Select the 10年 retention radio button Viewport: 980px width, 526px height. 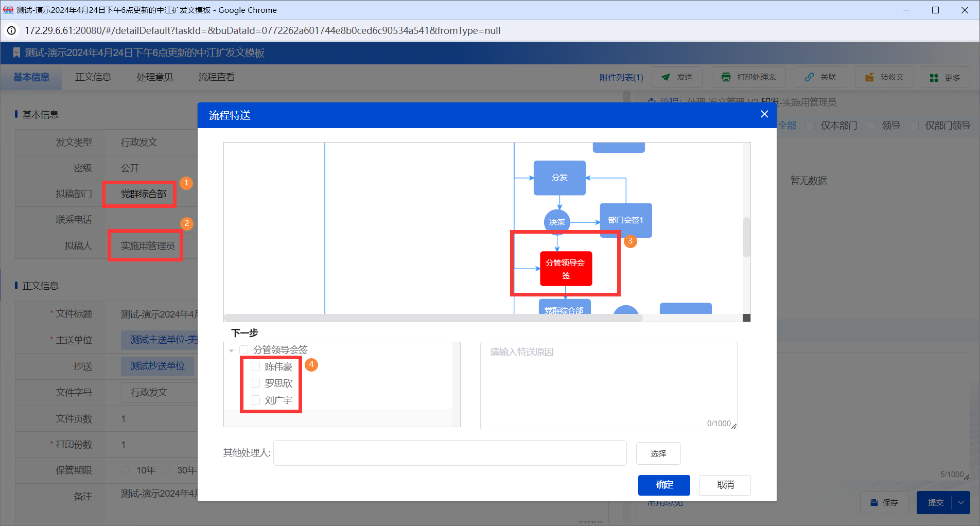(x=125, y=470)
